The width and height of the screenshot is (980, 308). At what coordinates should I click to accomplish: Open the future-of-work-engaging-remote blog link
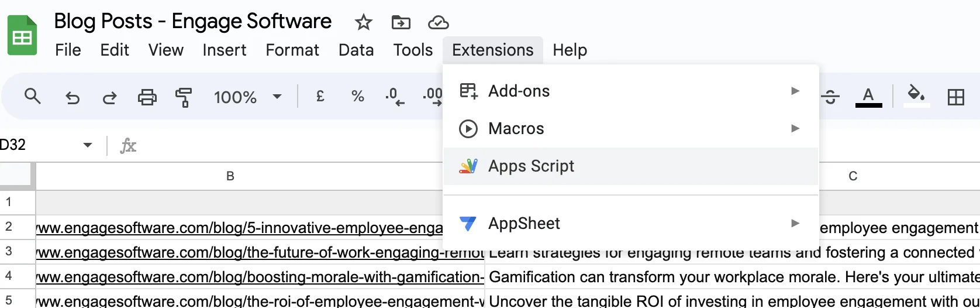(260, 252)
